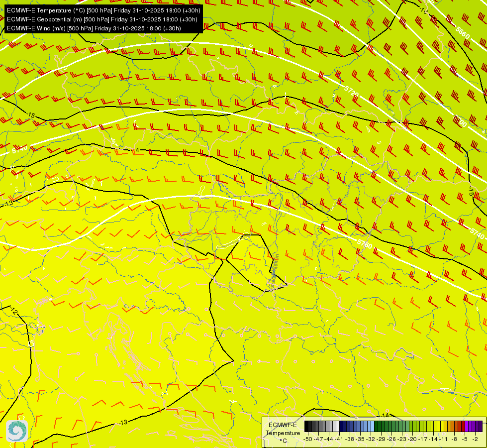Click the -23 legend label

point(402,439)
